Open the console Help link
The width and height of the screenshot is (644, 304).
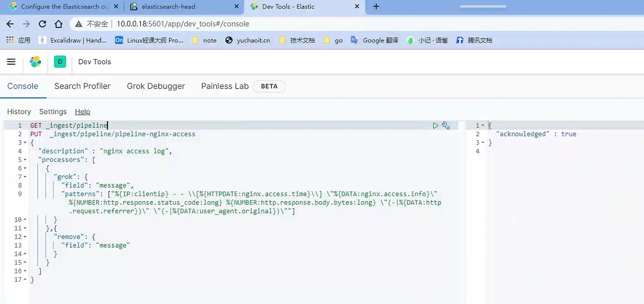[83, 112]
